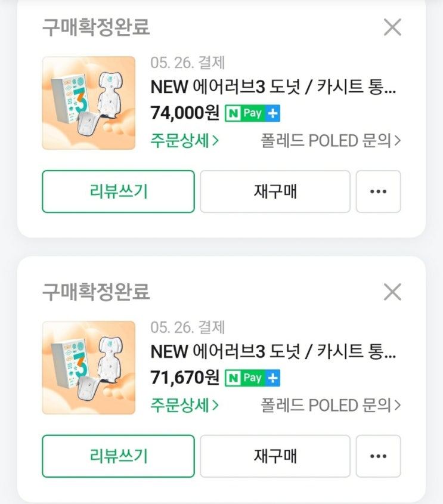Tap the 구매확정완료 header on the 74,000원 card
Screen dimensions: 443x504
click(x=96, y=27)
